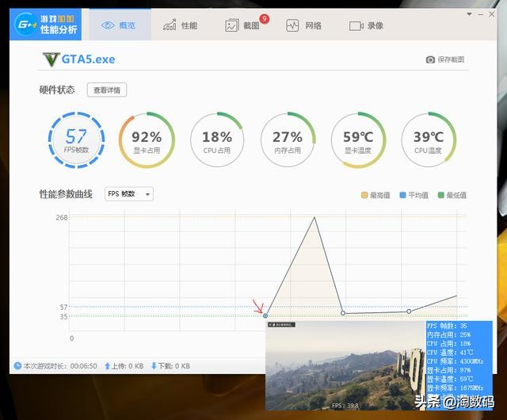Click the 上传 upload arrow icon
This screenshot has height=420, width=507.
point(108,366)
